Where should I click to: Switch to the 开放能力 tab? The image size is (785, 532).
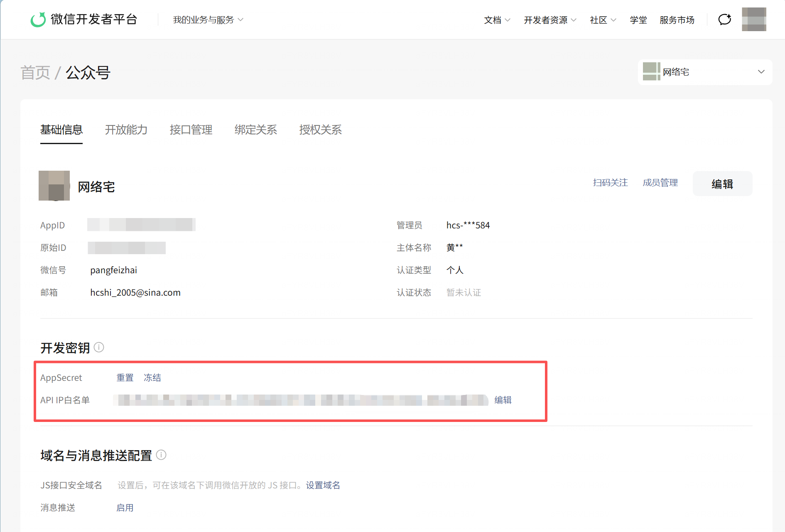coord(126,130)
